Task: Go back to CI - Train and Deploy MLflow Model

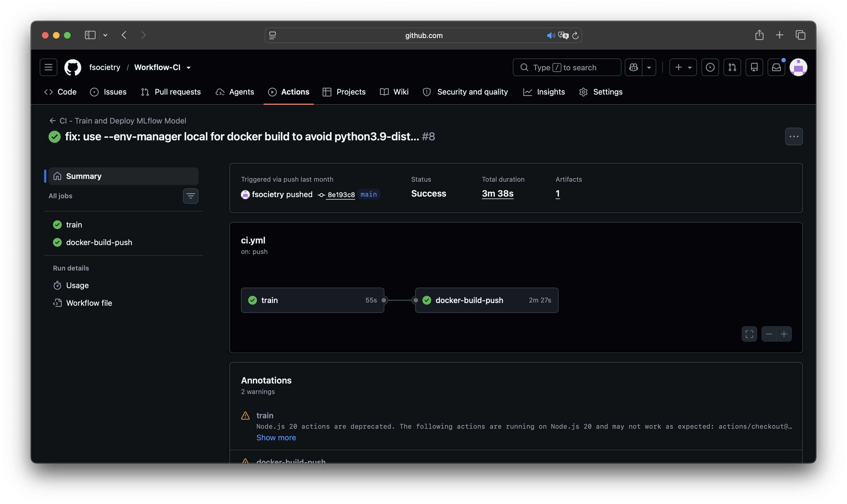Action: pos(118,120)
